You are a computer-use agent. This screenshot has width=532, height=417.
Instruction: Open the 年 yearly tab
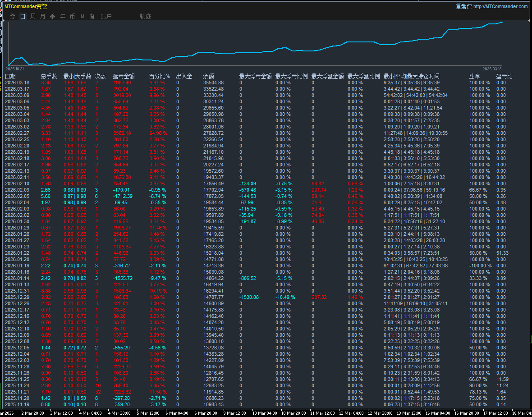(63, 16)
